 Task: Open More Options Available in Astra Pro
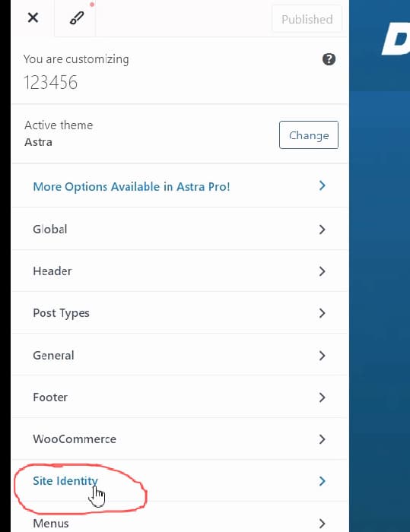click(180, 186)
